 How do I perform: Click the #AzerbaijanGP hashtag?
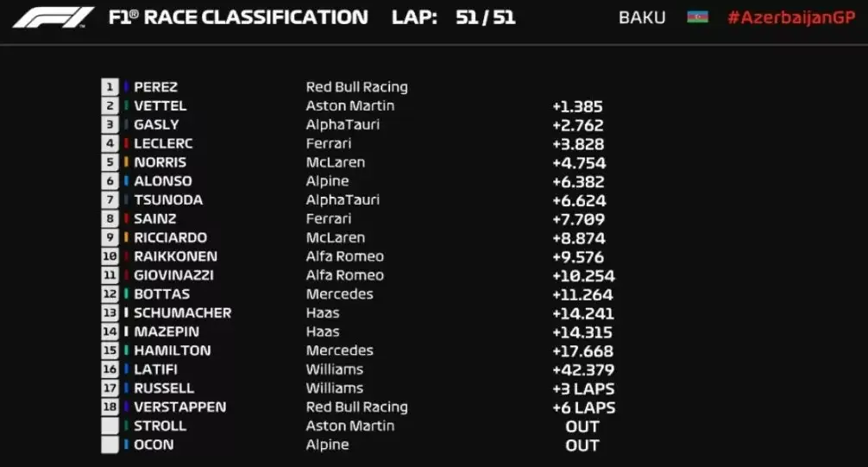(x=790, y=18)
